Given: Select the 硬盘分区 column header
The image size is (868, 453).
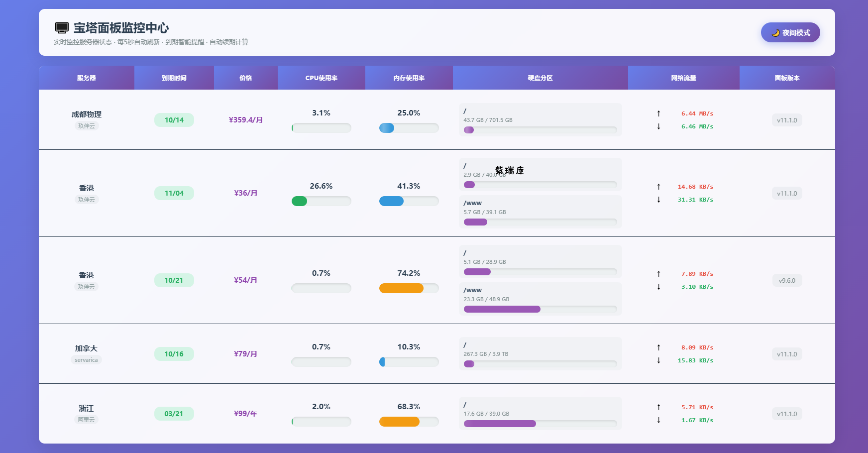Looking at the screenshot, I should coord(540,78).
